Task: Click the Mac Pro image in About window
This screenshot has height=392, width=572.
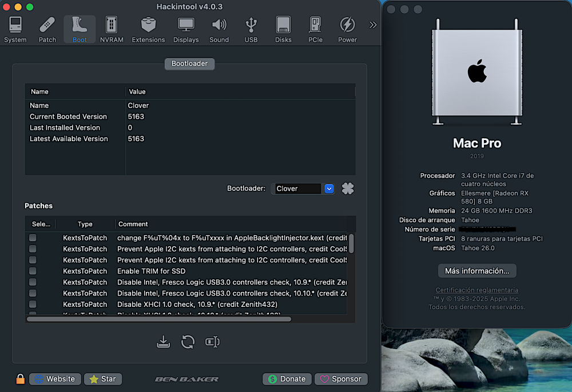Action: coord(477,72)
